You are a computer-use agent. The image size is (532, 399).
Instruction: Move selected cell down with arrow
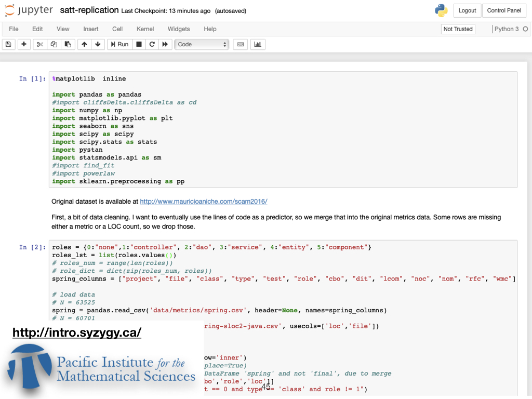98,45
